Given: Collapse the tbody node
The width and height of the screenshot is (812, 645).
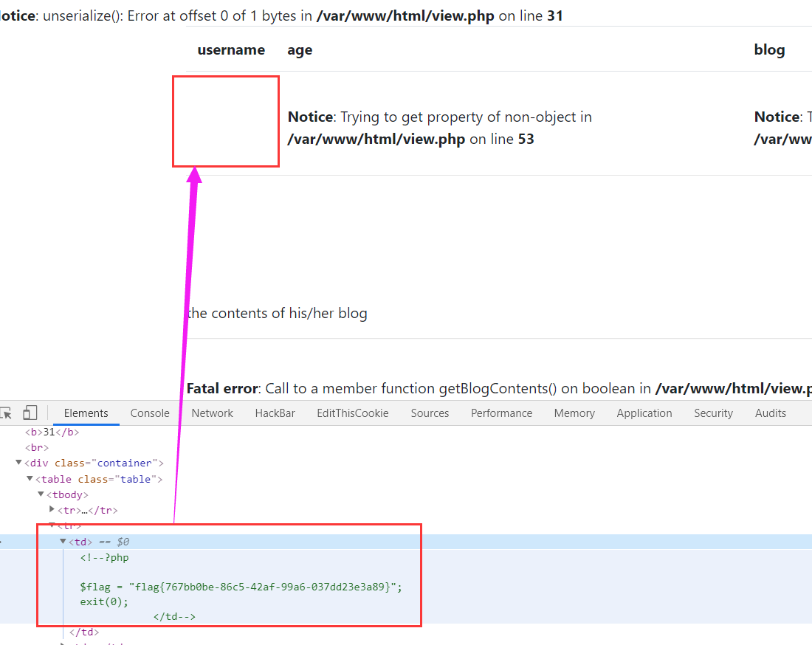Looking at the screenshot, I should 41,494.
